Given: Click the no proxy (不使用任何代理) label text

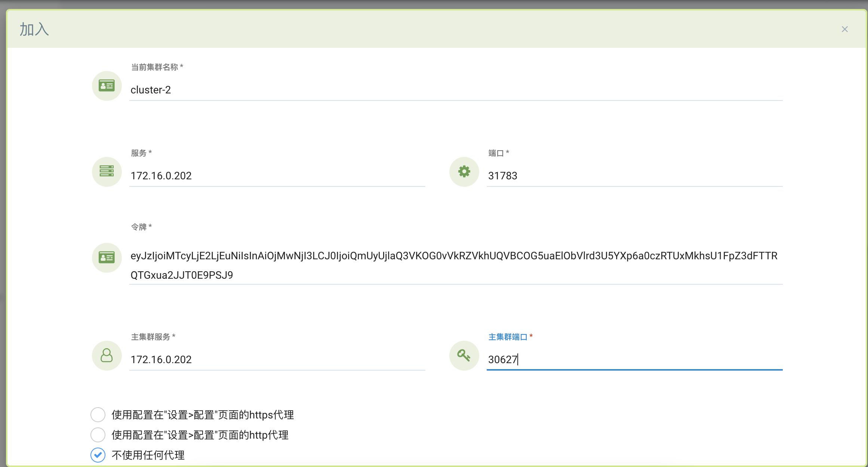Looking at the screenshot, I should coord(148,455).
